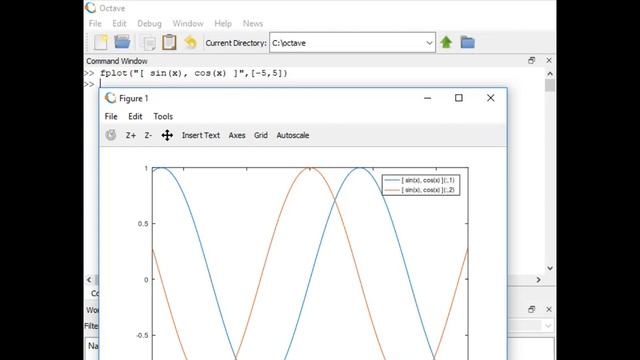
Task: Toggle Axes in Figure toolbar
Action: point(237,135)
